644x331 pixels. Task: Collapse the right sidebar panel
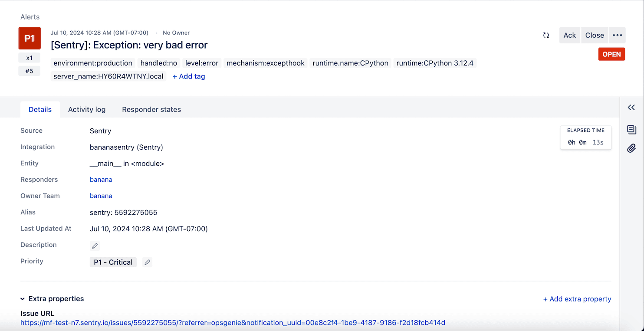631,107
